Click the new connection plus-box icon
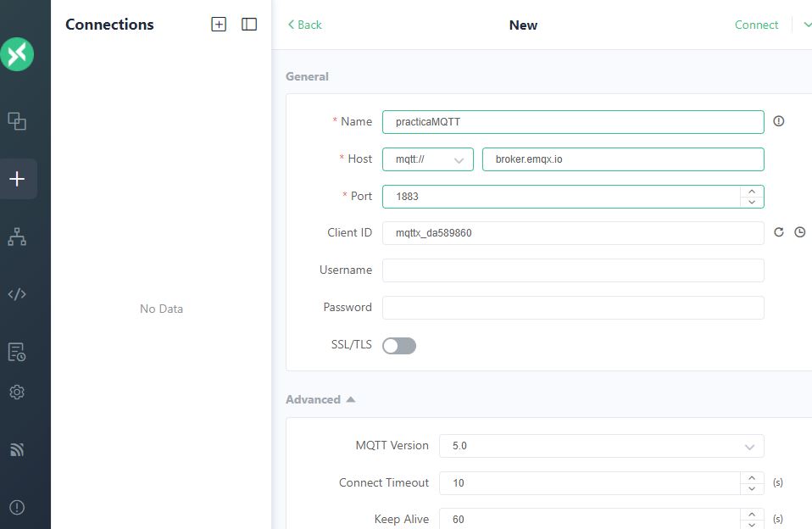 (219, 25)
